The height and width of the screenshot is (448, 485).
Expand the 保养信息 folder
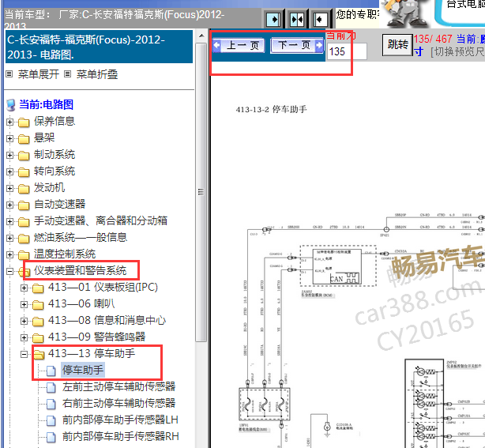(x=9, y=122)
